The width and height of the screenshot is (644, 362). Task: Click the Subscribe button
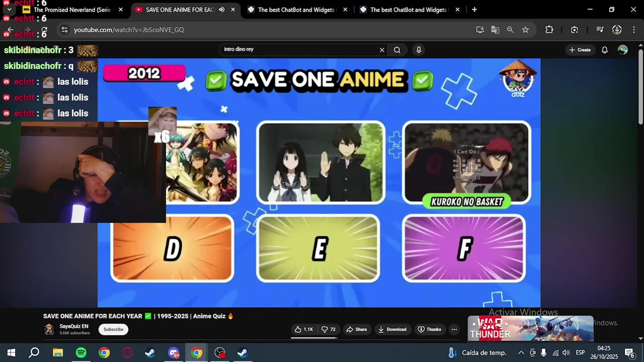pyautogui.click(x=113, y=329)
